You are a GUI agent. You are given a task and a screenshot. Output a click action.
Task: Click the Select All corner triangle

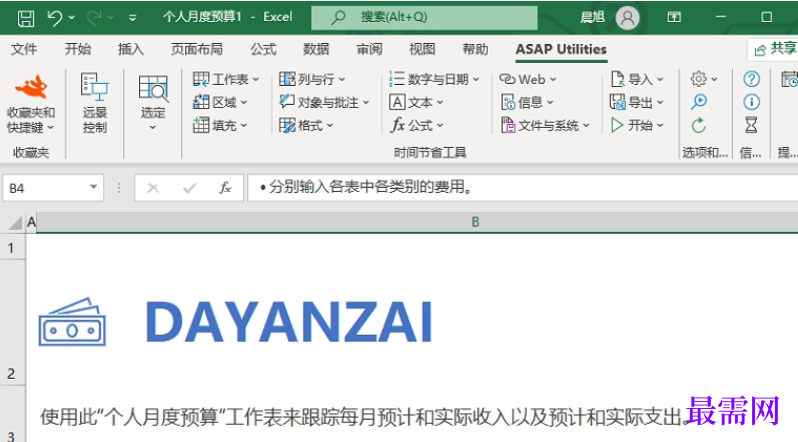[15, 223]
